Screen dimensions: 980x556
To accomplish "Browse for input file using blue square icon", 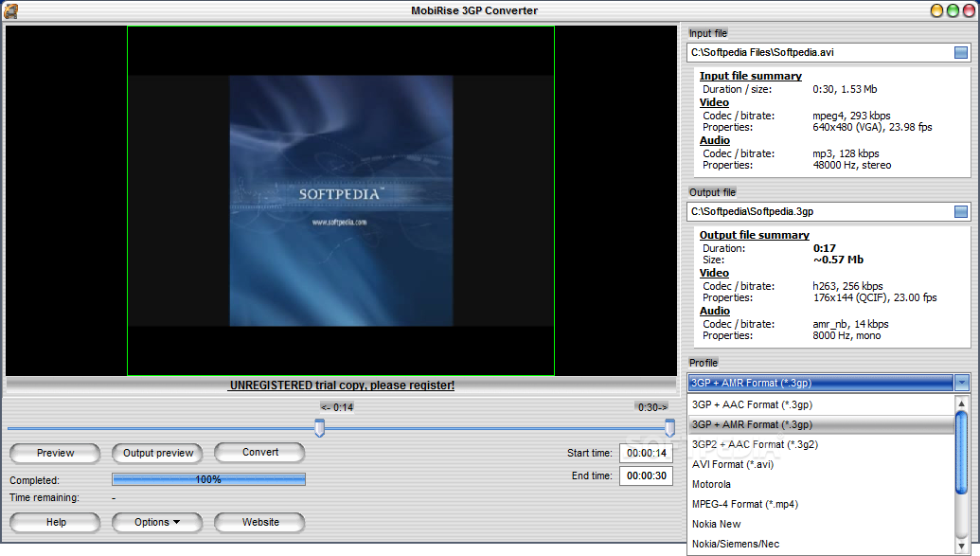I will click(961, 52).
